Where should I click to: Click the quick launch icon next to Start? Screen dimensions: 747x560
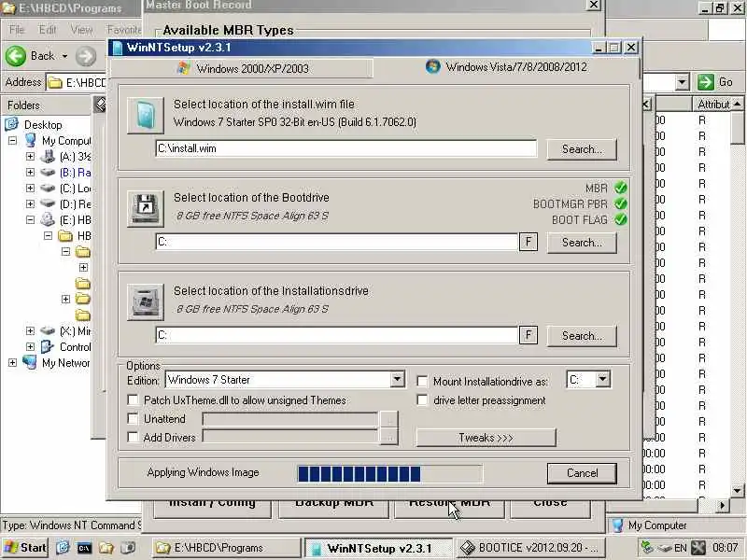tap(63, 548)
